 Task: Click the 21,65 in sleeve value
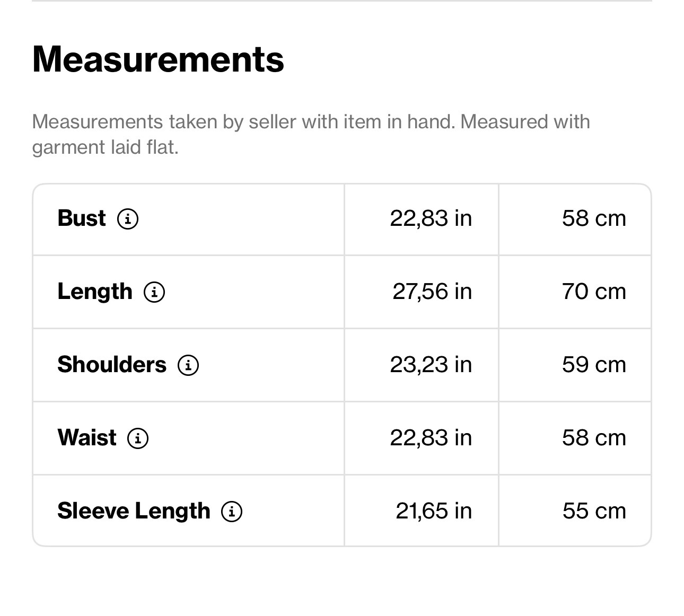pos(434,511)
